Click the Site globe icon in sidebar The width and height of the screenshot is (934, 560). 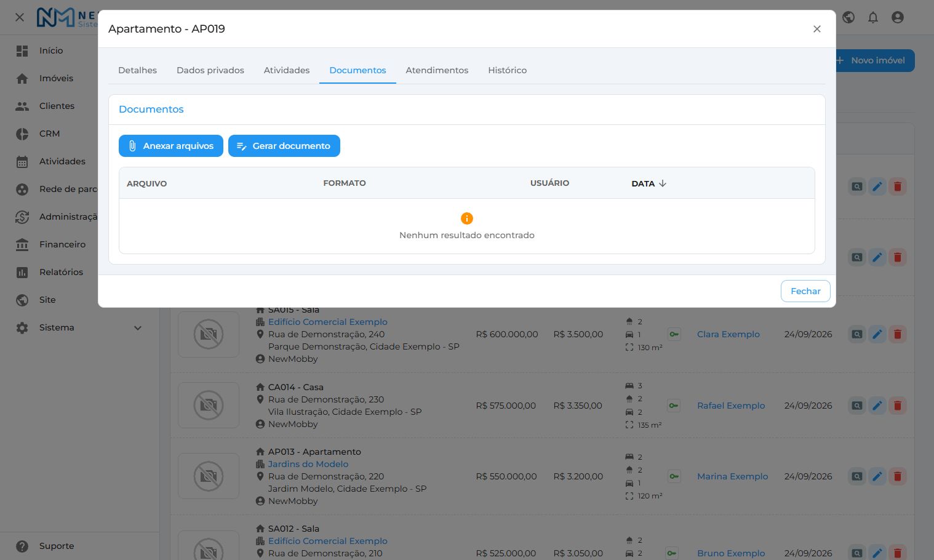coord(22,300)
